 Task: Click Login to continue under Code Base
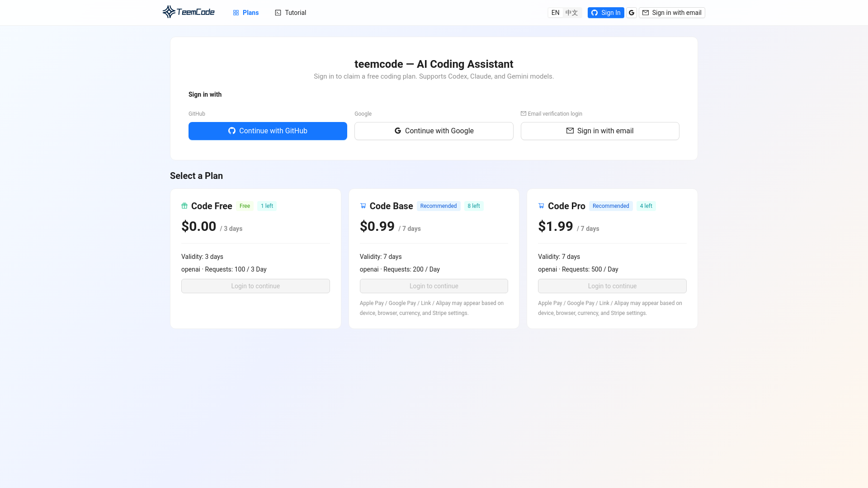point(434,286)
